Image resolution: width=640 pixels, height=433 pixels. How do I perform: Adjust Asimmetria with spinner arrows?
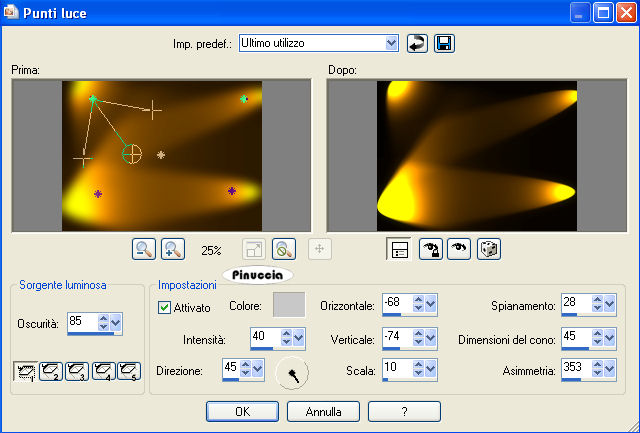(598, 369)
